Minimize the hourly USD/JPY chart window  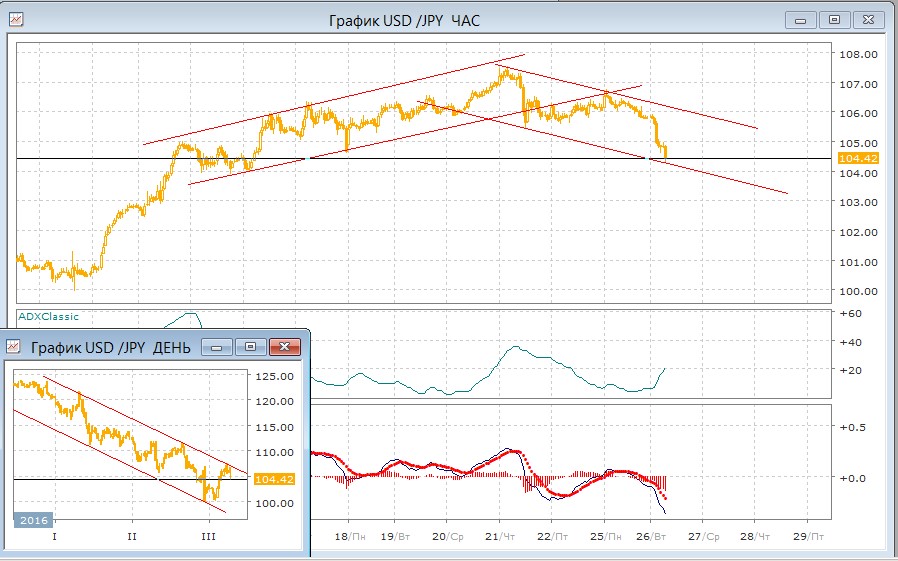(x=801, y=20)
